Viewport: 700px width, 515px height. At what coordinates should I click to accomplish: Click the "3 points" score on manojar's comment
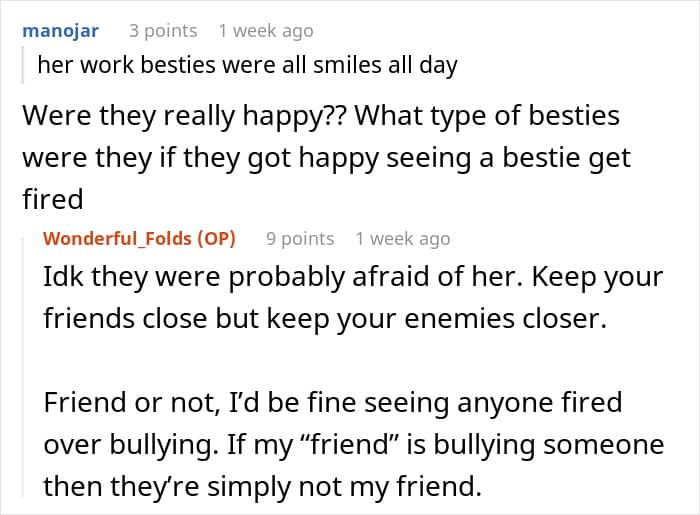(163, 31)
